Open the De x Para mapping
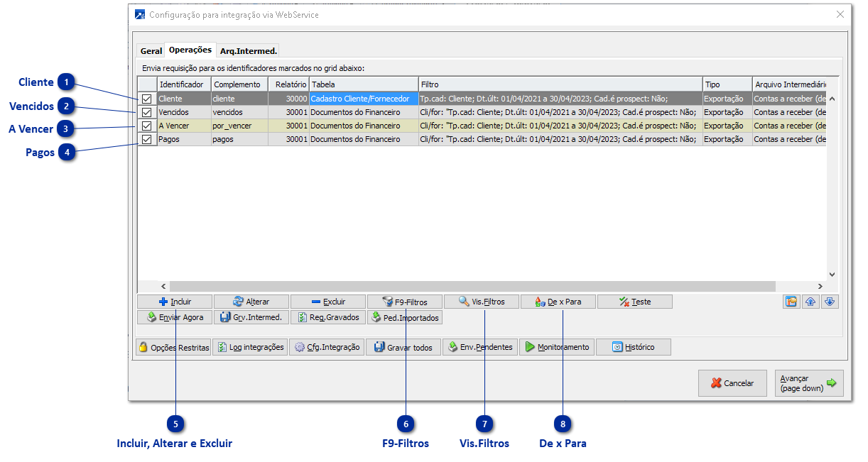The height and width of the screenshot is (462, 868). click(x=558, y=302)
